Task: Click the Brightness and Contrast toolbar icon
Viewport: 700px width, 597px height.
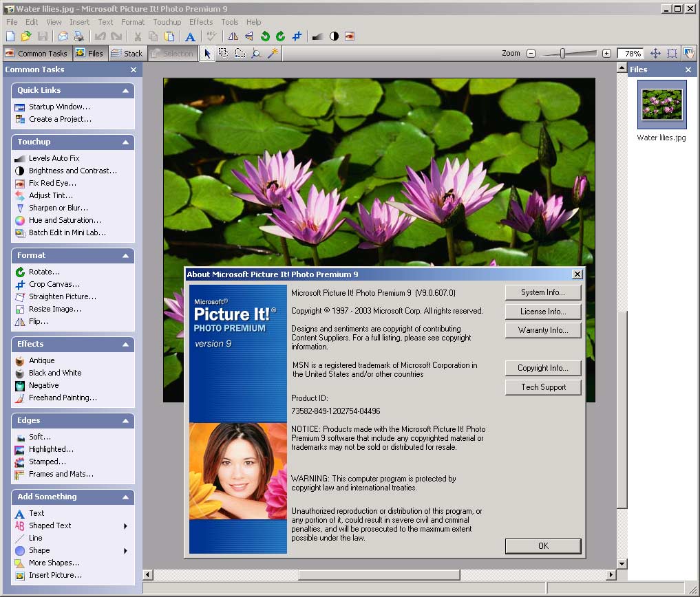Action: click(334, 36)
